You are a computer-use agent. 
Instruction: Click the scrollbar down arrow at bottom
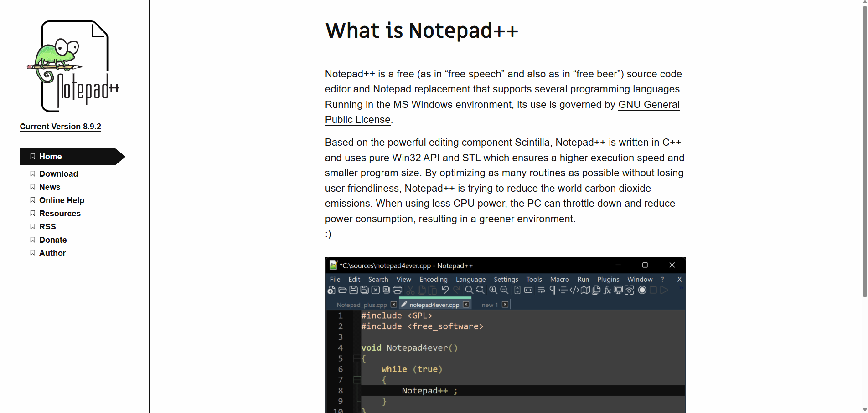(x=865, y=410)
